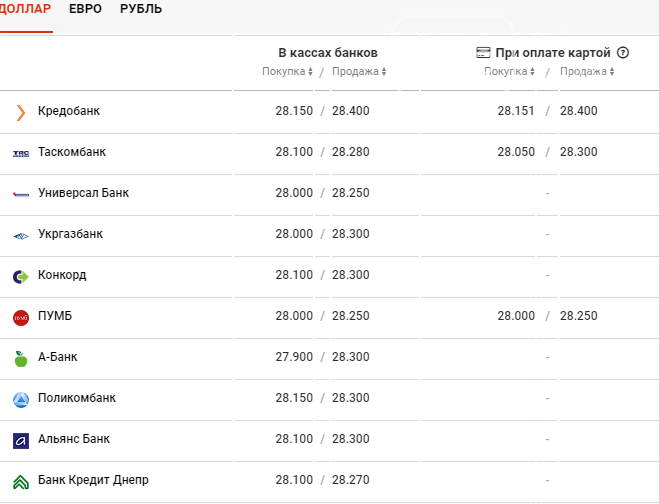
Task: Click the Альянс Банк logo icon
Action: tap(21, 440)
